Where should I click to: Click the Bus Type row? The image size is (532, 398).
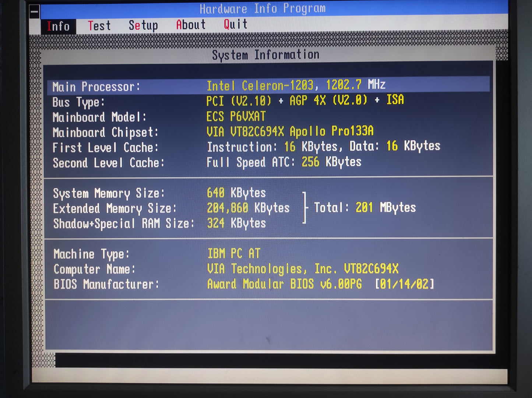click(228, 101)
